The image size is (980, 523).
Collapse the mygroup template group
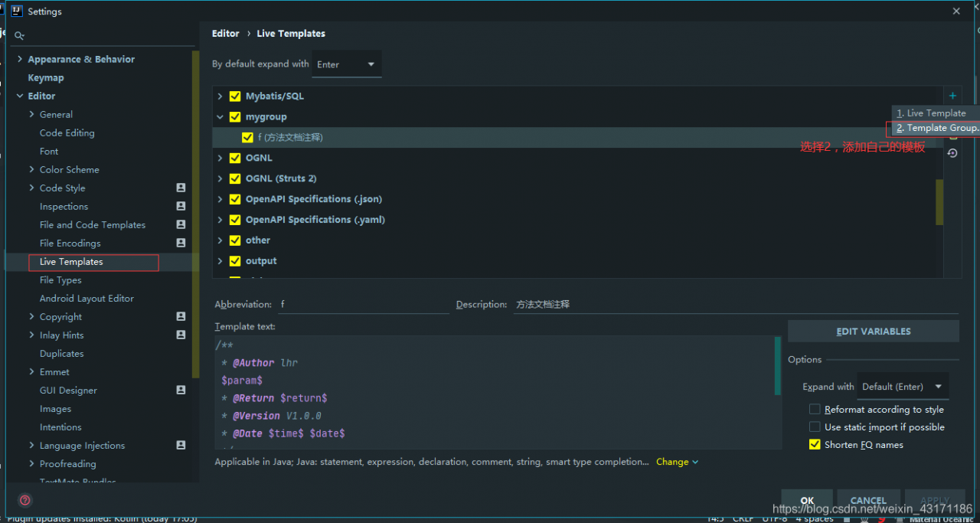point(220,117)
